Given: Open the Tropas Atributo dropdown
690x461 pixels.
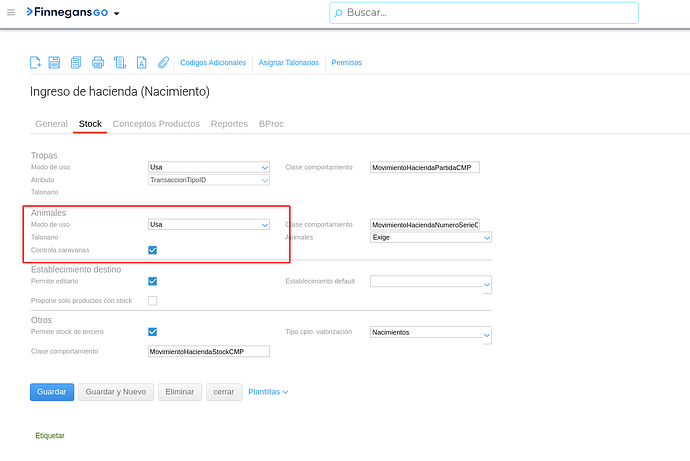Looking at the screenshot, I should 209,180.
